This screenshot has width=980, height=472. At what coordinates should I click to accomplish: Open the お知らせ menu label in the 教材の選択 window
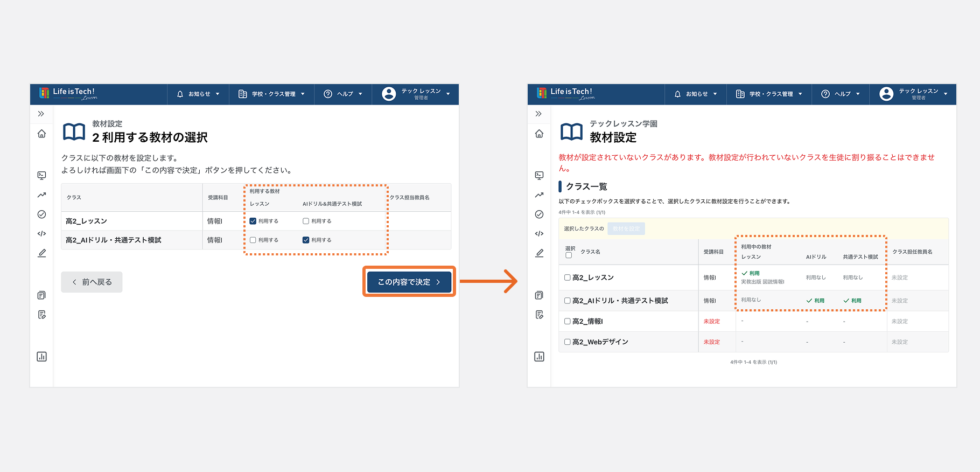click(199, 94)
